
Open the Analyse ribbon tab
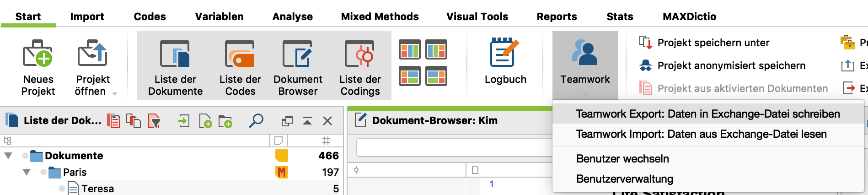(292, 16)
